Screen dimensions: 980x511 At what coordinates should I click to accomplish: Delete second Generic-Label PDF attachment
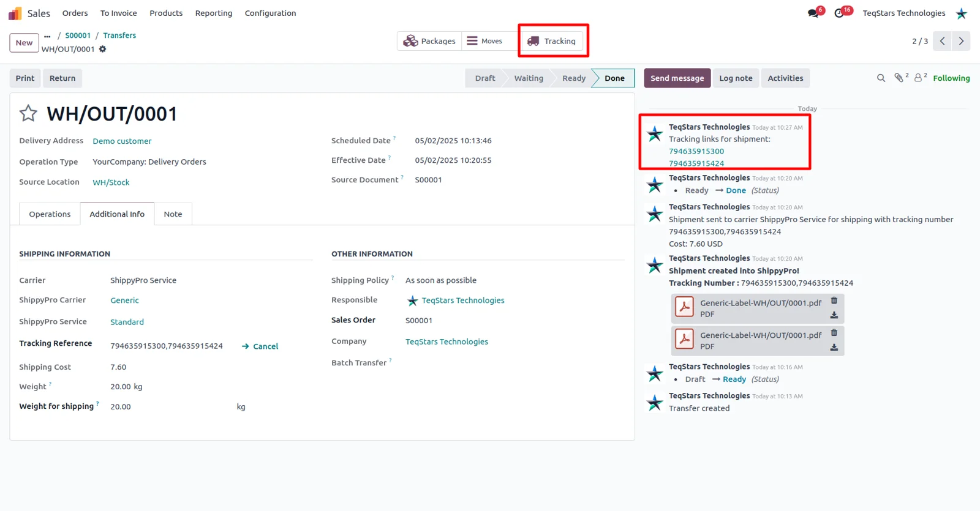pyautogui.click(x=834, y=333)
